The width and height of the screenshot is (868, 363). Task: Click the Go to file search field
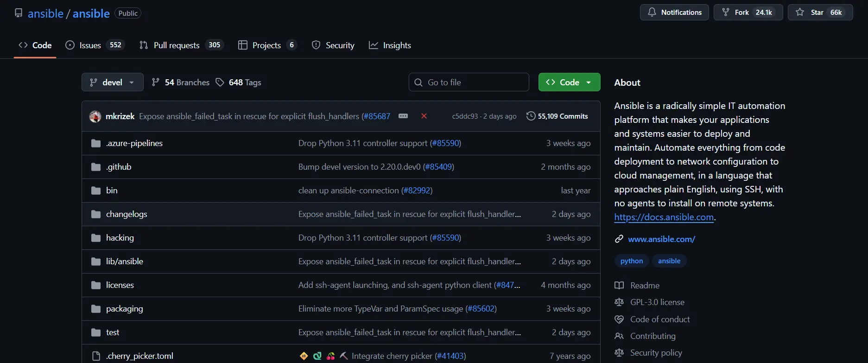[469, 82]
